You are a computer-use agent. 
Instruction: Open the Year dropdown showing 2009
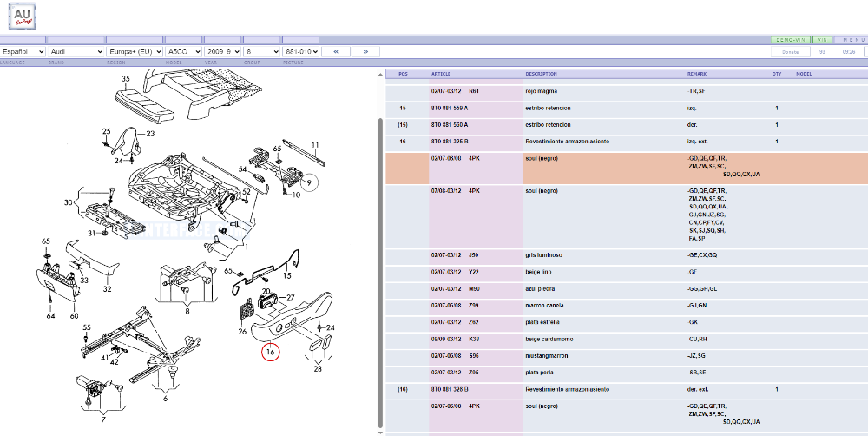click(x=222, y=51)
